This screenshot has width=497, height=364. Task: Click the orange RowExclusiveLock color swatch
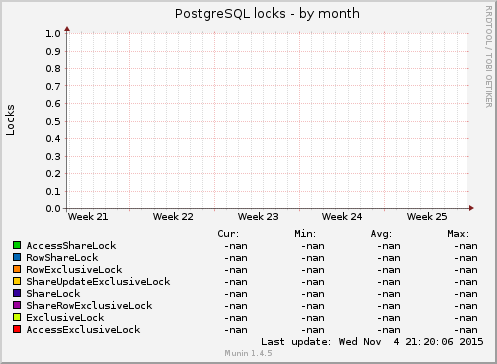17,269
